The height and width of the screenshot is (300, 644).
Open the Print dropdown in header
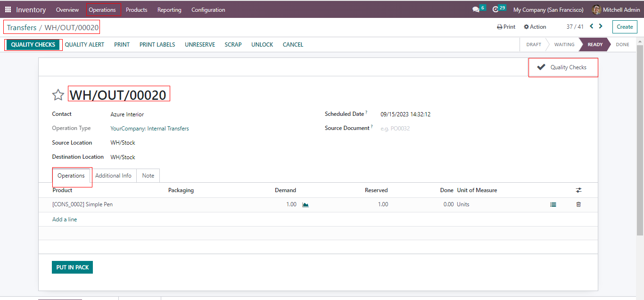[506, 27]
